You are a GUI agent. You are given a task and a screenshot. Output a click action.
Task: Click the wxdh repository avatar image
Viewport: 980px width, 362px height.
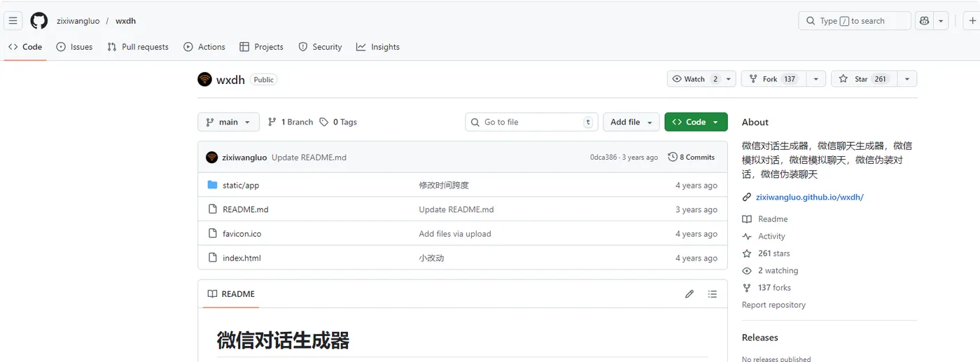coord(204,79)
